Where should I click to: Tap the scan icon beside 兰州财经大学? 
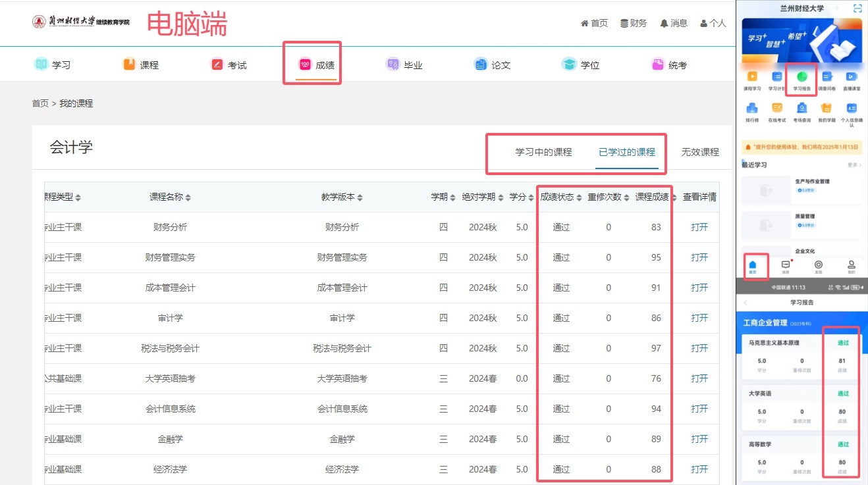coord(857,9)
